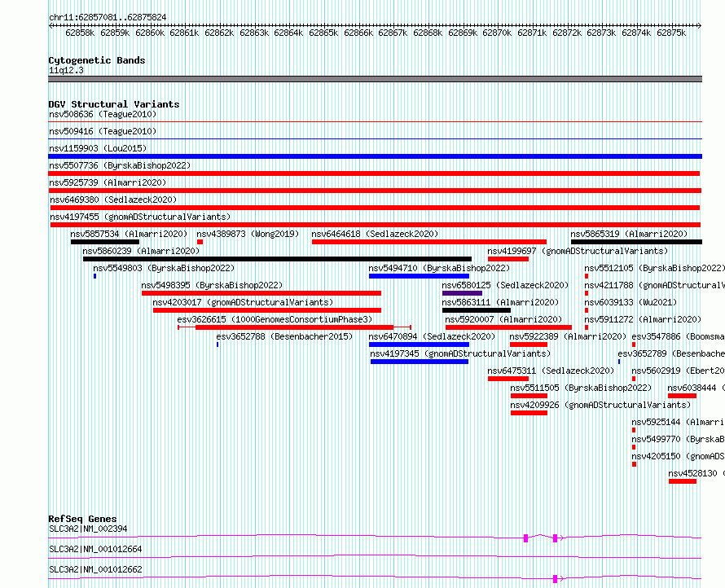Click nsv5511505 (ByrskaBishop2022) label

tap(581, 388)
